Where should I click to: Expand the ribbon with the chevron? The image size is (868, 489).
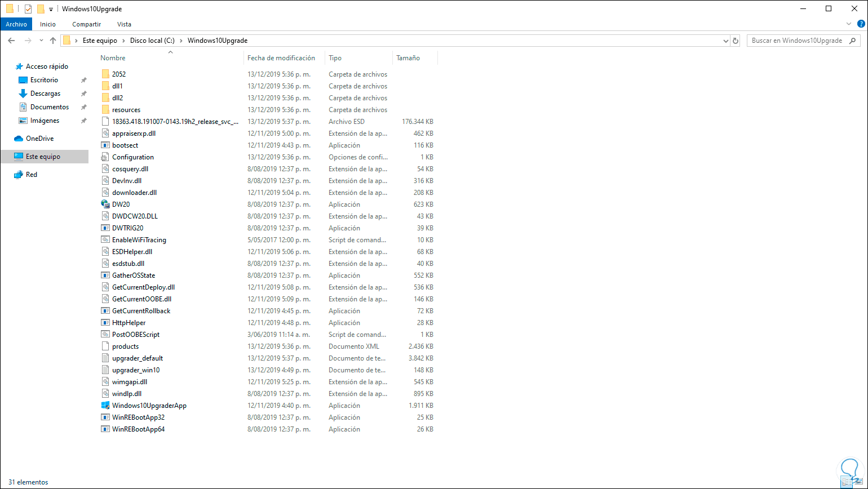(x=849, y=24)
